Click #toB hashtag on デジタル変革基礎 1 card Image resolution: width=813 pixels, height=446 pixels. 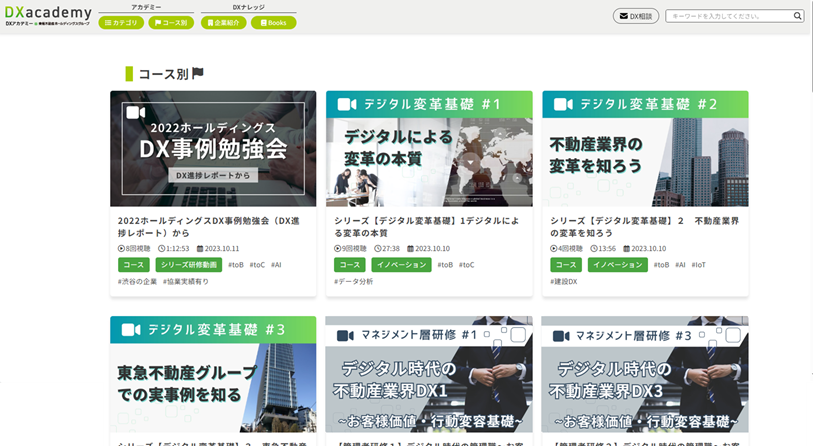click(x=445, y=265)
